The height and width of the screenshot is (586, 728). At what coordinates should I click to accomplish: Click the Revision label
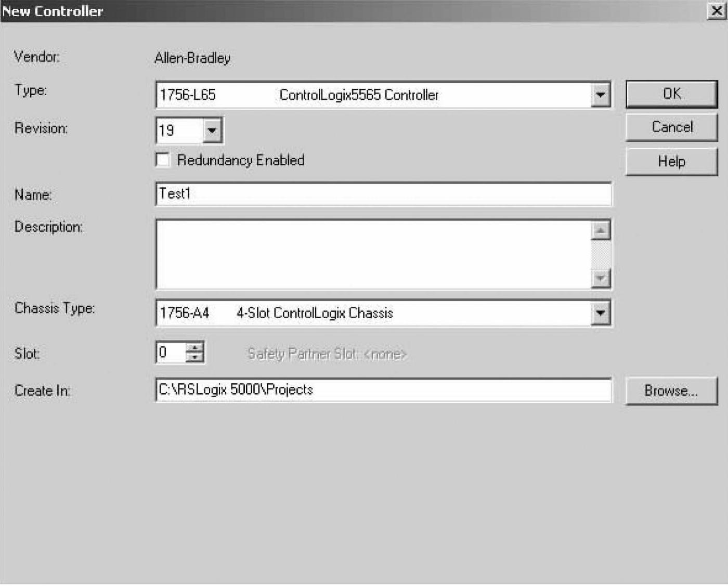pos(41,128)
